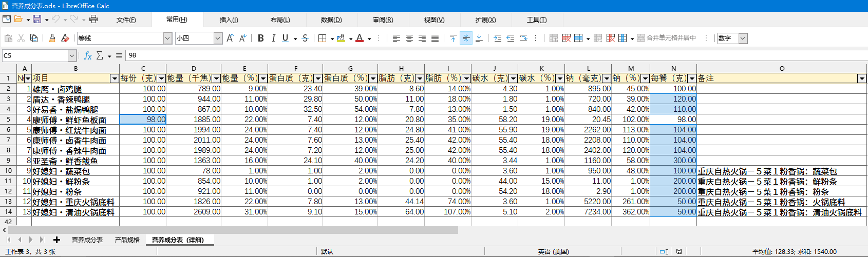The height and width of the screenshot is (257, 868).
Task: Switch to the 视图(V) tab
Action: click(x=434, y=20)
